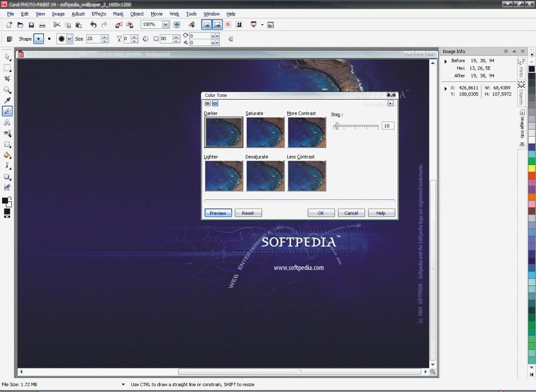Expand the Before color info arrow
Viewport: 536px width, 392px height.
[x=445, y=61]
